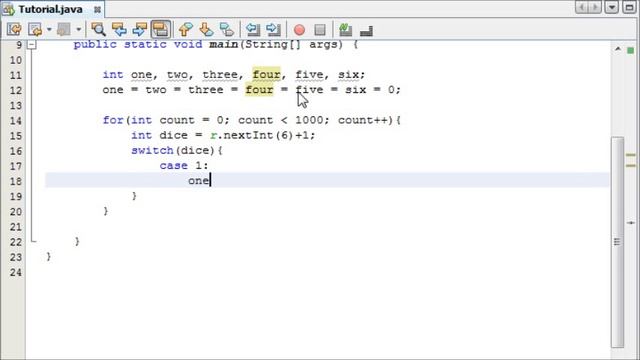
Task: Click the Stop Macro Recording square
Action: [x=320, y=30]
